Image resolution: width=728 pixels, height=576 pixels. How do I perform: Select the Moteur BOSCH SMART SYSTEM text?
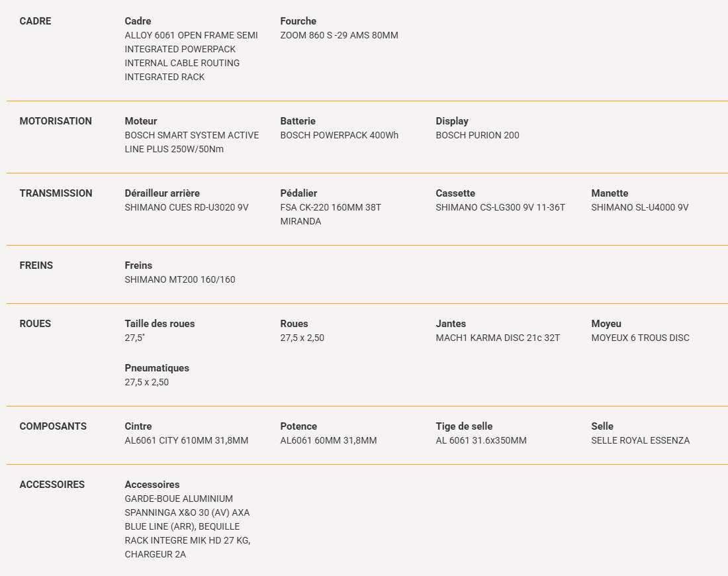(192, 142)
